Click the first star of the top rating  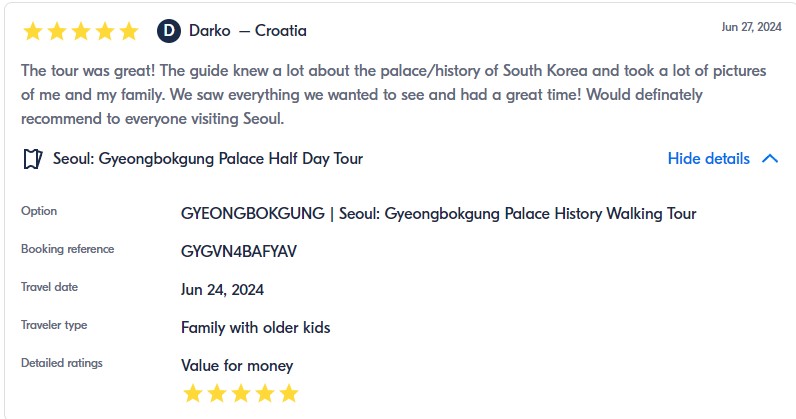[x=33, y=31]
